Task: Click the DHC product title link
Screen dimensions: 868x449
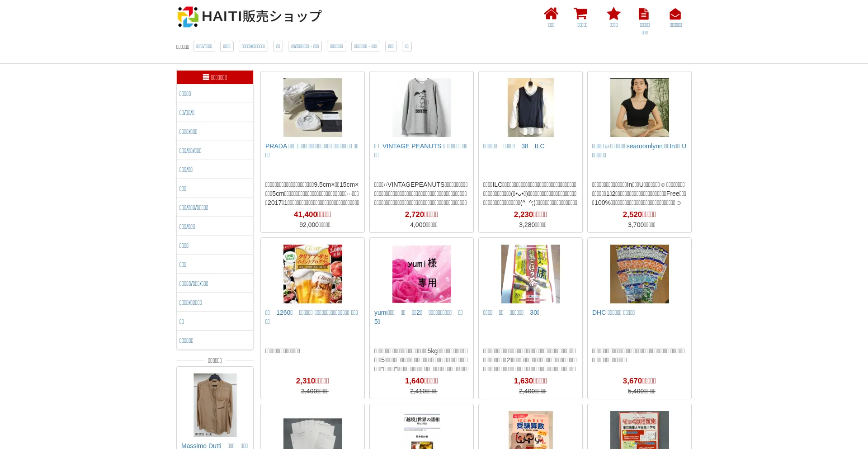Action: coord(613,313)
